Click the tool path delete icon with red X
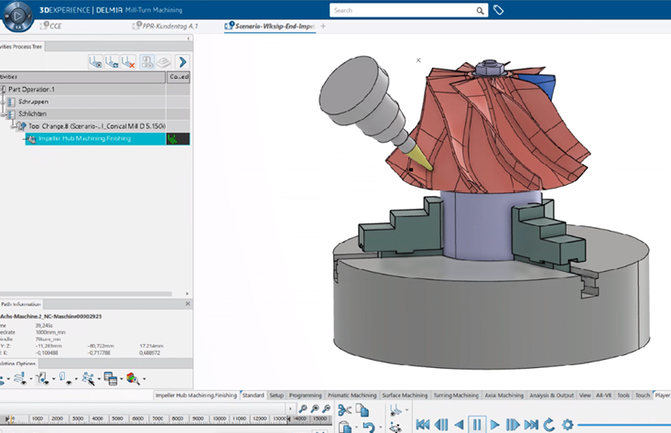This screenshot has width=671, height=433. [128, 62]
